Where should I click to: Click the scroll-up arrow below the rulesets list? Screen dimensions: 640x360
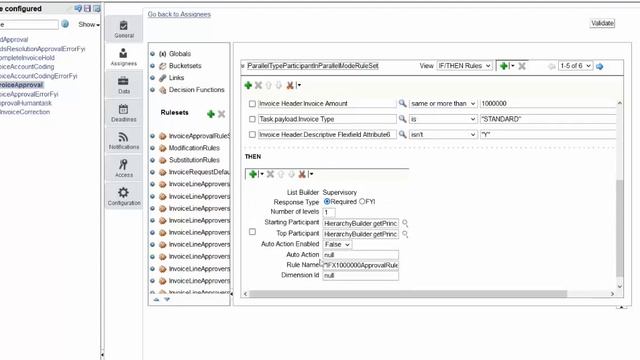pyautogui.click(x=156, y=300)
